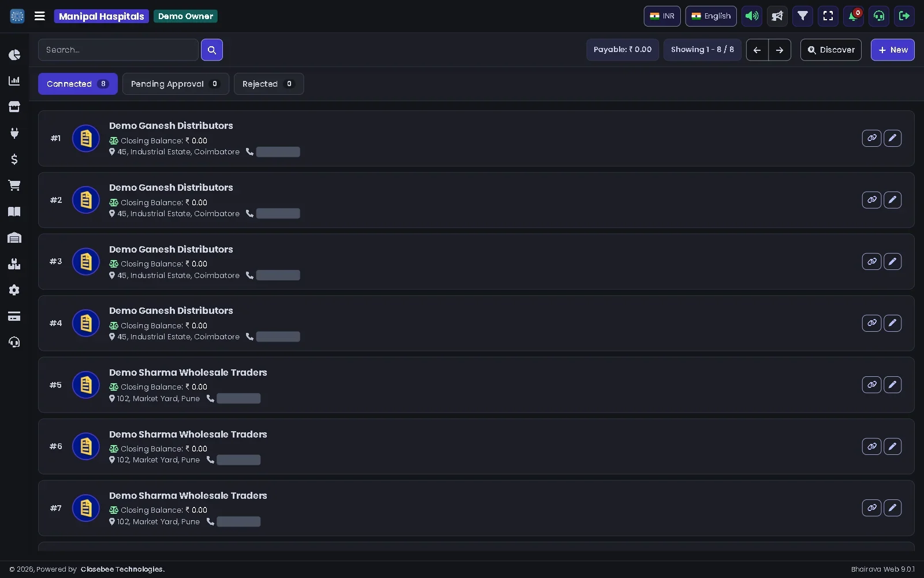Edit row #7 Demo Sharma Wholesale Traders

[x=892, y=507]
